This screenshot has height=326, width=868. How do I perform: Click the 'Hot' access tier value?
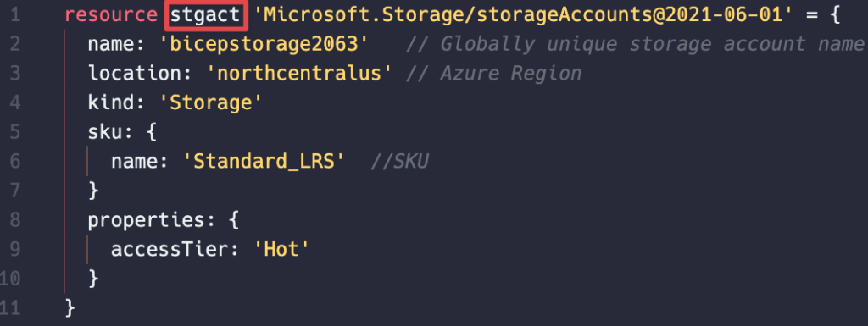[280, 249]
